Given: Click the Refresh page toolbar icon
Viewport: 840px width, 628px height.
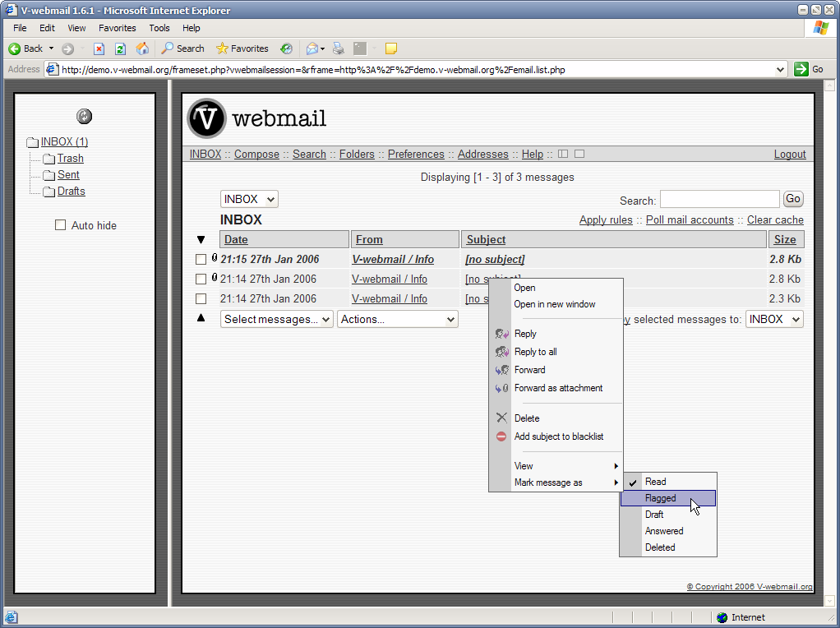Looking at the screenshot, I should point(121,48).
